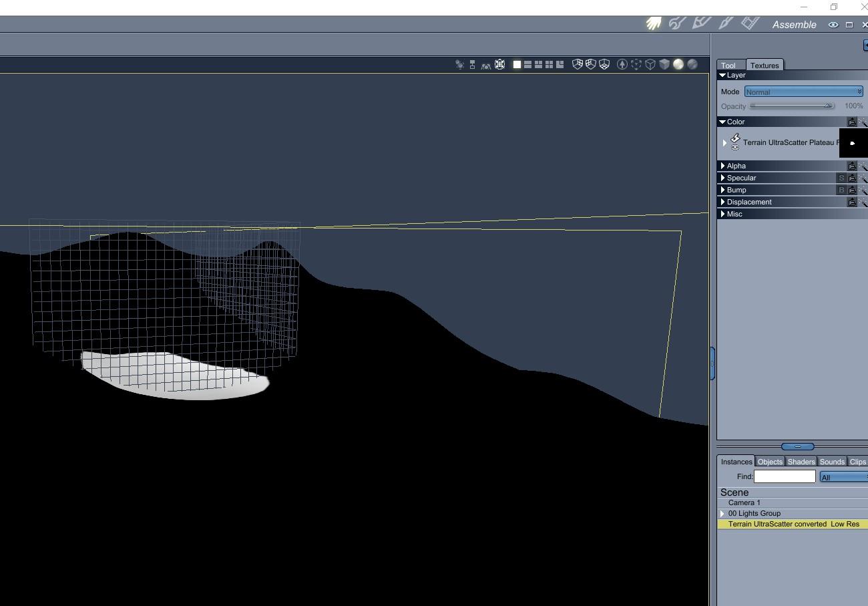
Task: Click the up-arrow circle display icon
Action: (x=622, y=65)
